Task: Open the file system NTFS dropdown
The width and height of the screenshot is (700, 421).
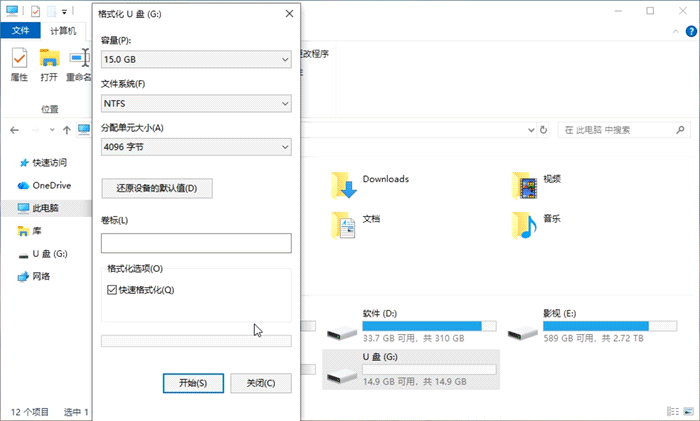Action: click(x=196, y=104)
